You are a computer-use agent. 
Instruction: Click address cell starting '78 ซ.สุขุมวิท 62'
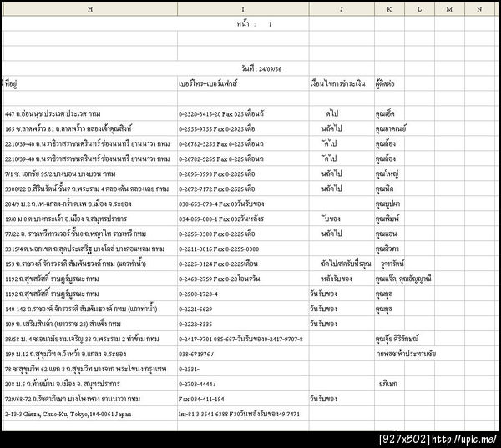click(x=90, y=369)
